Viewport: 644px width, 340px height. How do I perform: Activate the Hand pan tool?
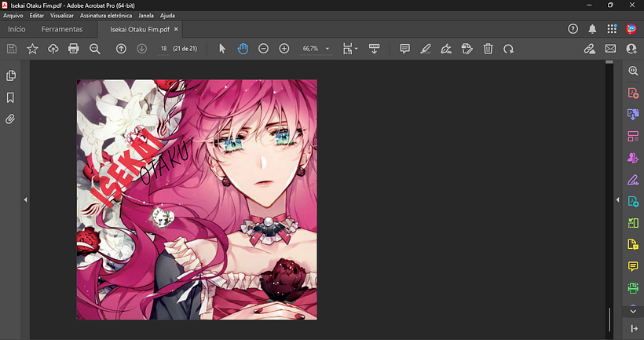[243, 49]
